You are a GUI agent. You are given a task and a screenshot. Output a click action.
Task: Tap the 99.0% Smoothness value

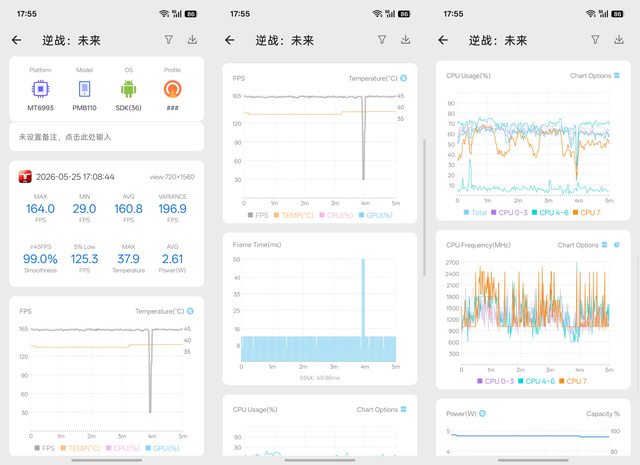click(x=40, y=259)
